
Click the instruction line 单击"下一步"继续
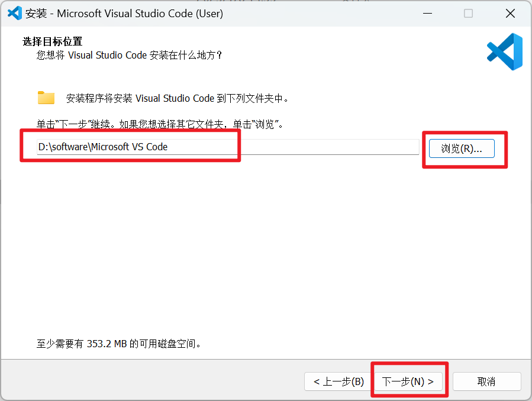160,124
